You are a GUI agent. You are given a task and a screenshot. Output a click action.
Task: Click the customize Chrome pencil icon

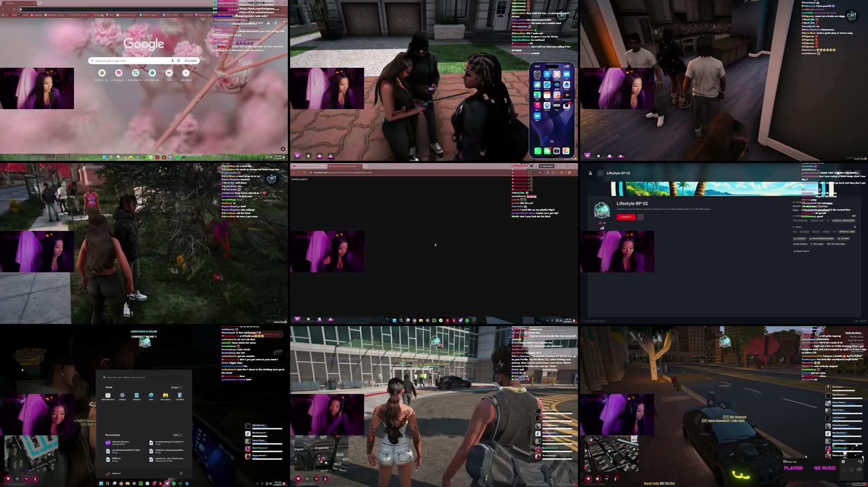pyautogui.click(x=283, y=149)
